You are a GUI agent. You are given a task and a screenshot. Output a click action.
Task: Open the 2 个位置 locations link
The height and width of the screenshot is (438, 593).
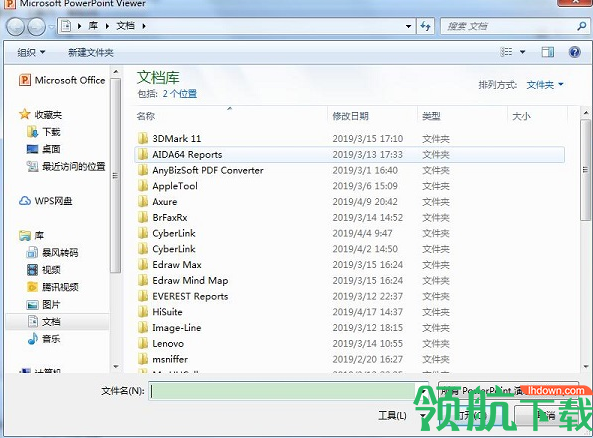tap(180, 93)
